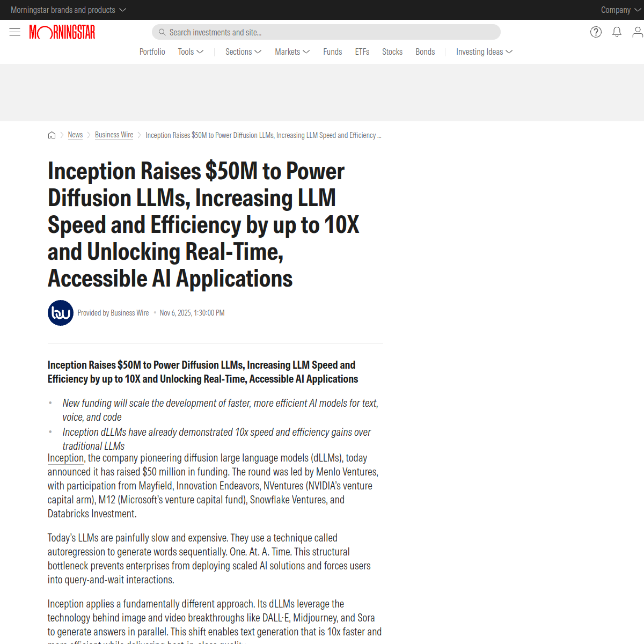The height and width of the screenshot is (644, 644).
Task: Open Business Wire from the breadcrumb
Action: pyautogui.click(x=114, y=135)
